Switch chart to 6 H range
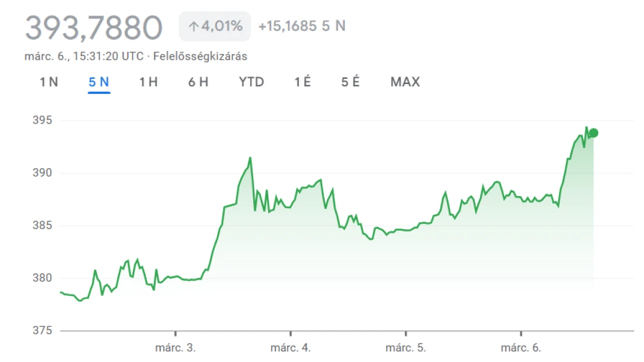Image resolution: width=644 pixels, height=362 pixels. pyautogui.click(x=198, y=82)
